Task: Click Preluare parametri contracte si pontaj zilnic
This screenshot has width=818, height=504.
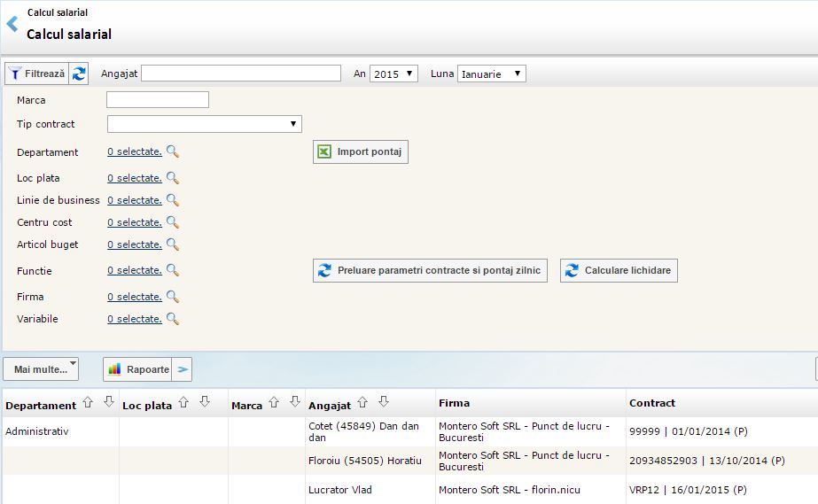Action: pos(431,270)
